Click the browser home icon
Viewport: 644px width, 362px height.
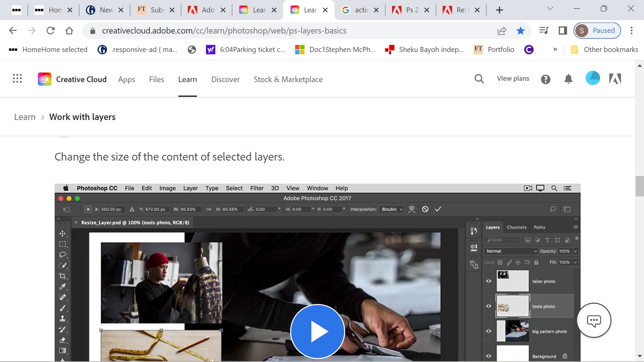coord(69,31)
